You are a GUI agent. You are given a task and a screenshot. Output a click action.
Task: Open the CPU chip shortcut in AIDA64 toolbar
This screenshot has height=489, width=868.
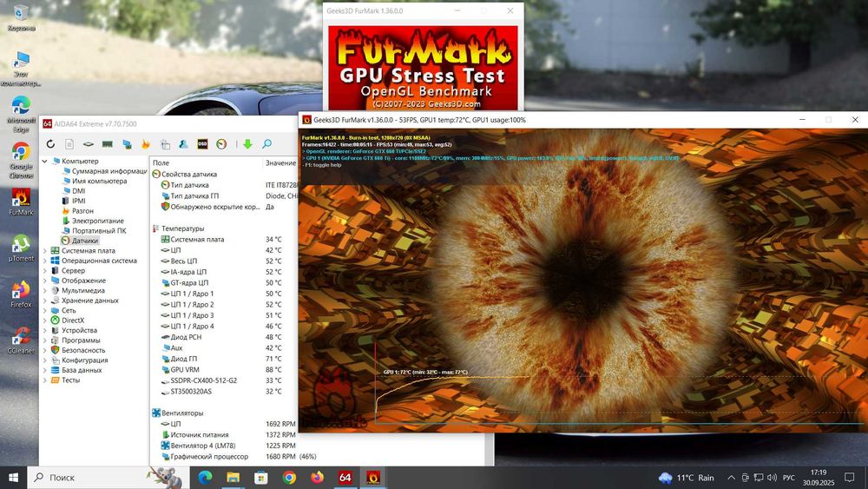pyautogui.click(x=89, y=144)
